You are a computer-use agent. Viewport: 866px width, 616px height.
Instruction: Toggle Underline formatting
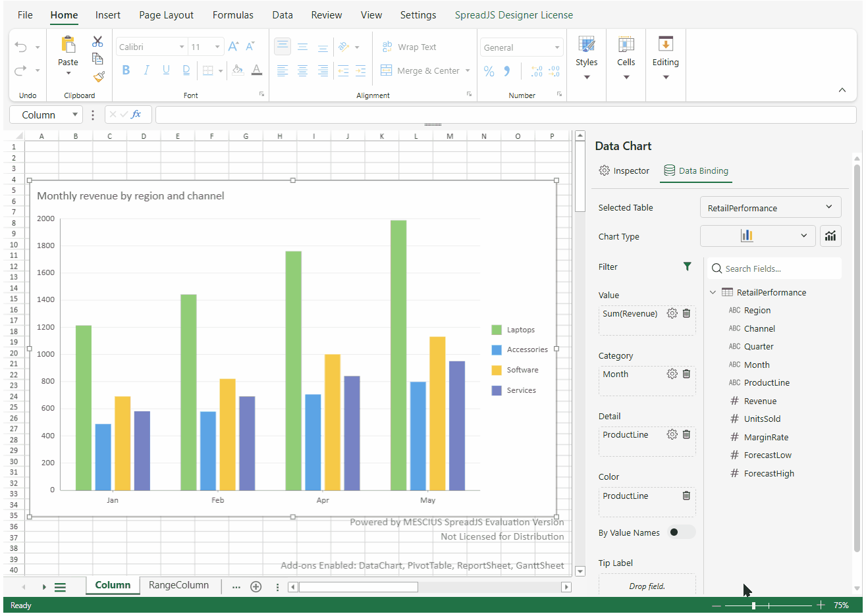(166, 70)
